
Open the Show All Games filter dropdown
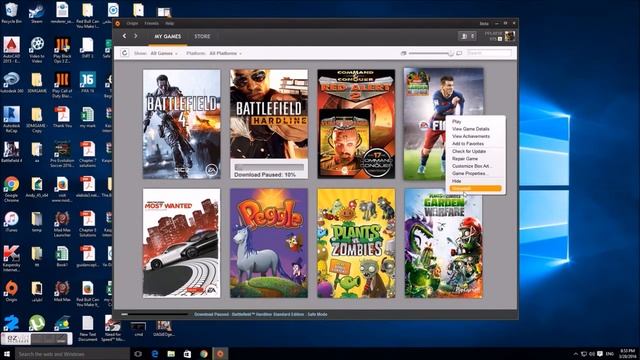164,53
